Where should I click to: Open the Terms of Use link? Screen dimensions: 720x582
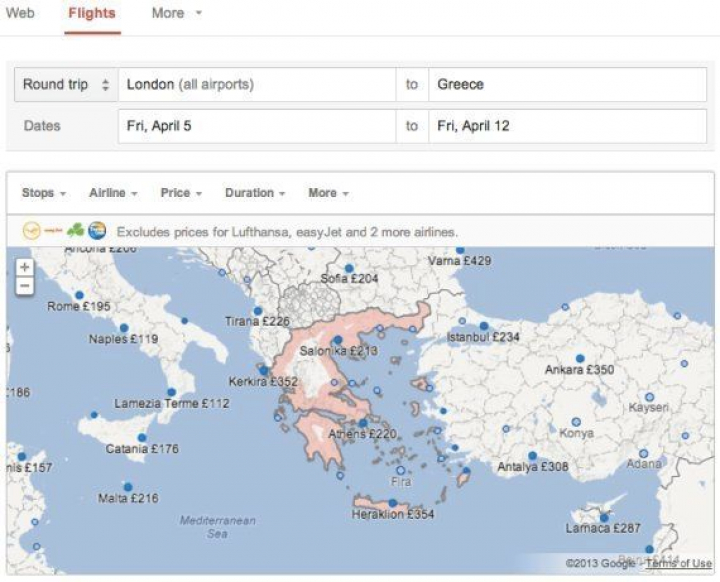tap(678, 564)
